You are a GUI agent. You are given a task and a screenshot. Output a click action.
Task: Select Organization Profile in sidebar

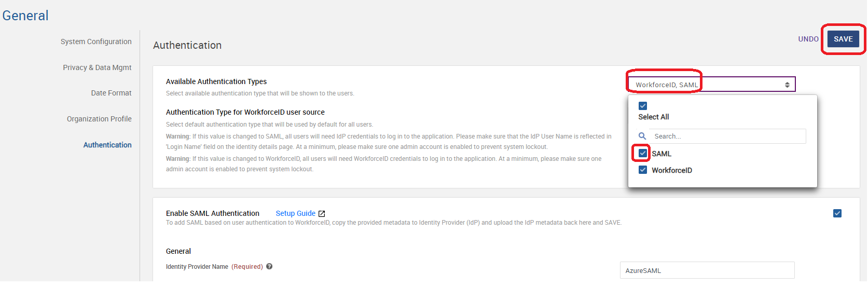click(99, 119)
